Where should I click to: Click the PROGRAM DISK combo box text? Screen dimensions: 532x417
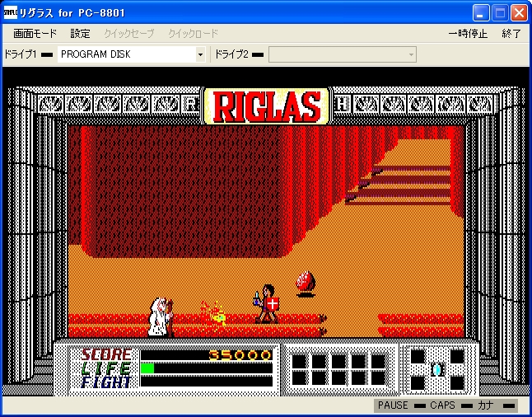(x=96, y=54)
